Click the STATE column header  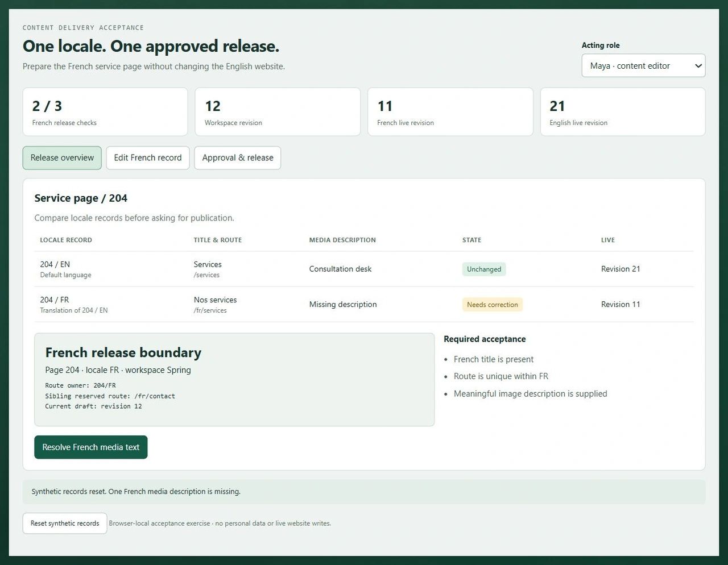coord(472,240)
